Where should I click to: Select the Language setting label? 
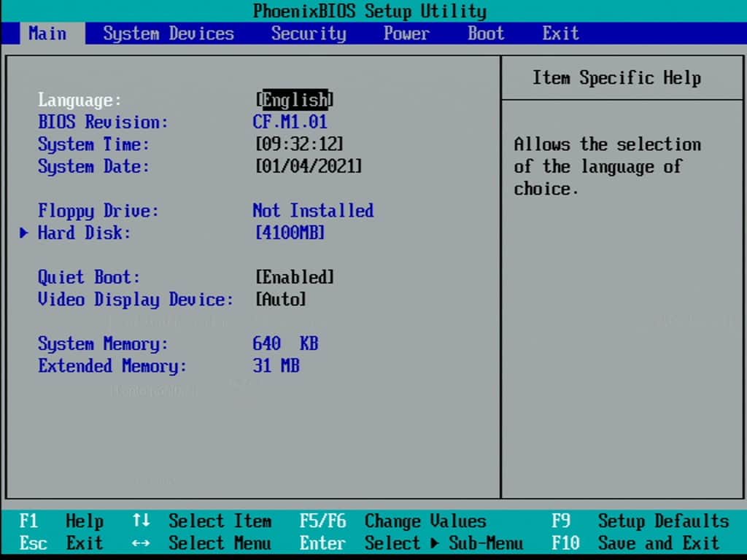[x=80, y=100]
